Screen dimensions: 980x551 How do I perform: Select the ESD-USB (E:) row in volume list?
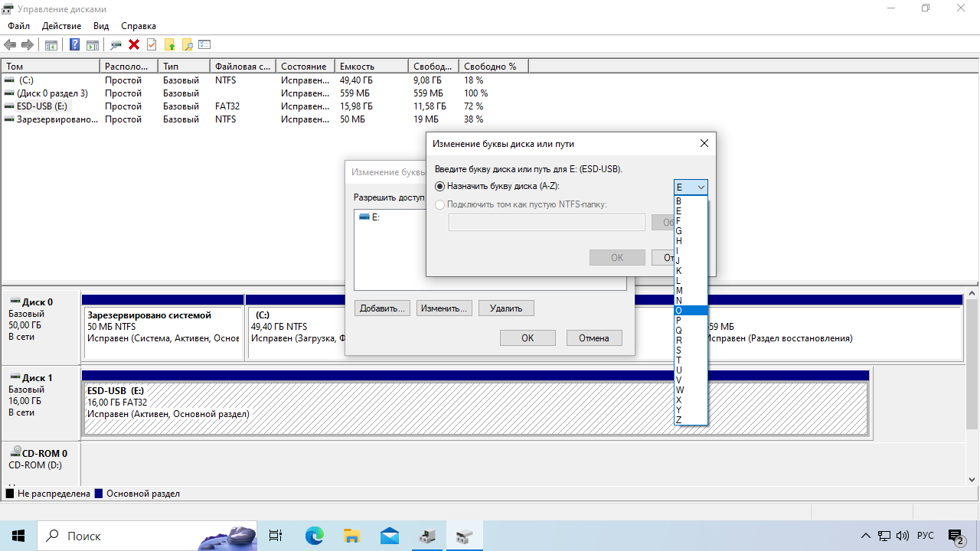click(42, 106)
